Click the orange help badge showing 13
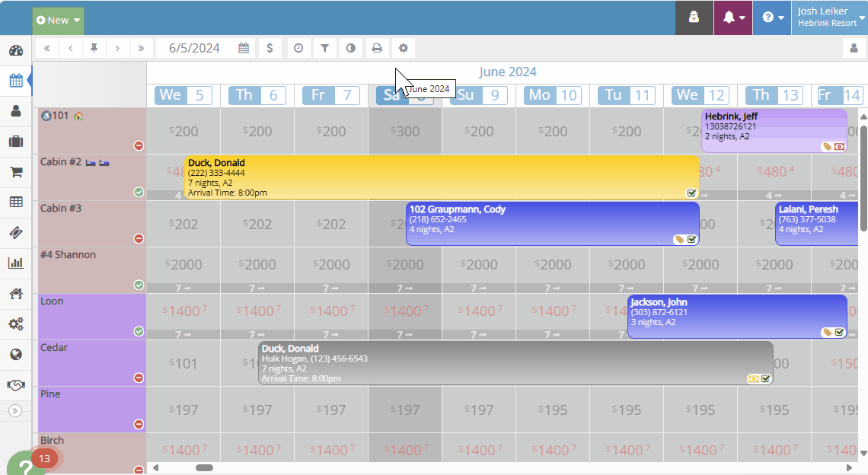This screenshot has width=868, height=475. pyautogui.click(x=44, y=459)
